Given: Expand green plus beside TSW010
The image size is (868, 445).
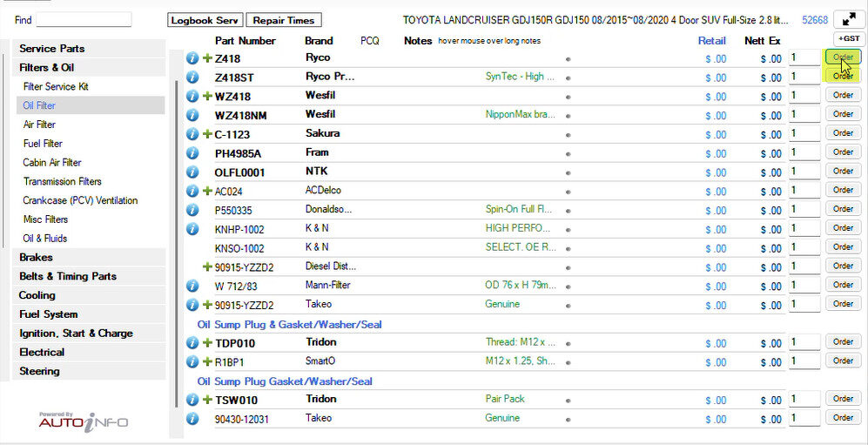Looking at the screenshot, I should [x=207, y=400].
